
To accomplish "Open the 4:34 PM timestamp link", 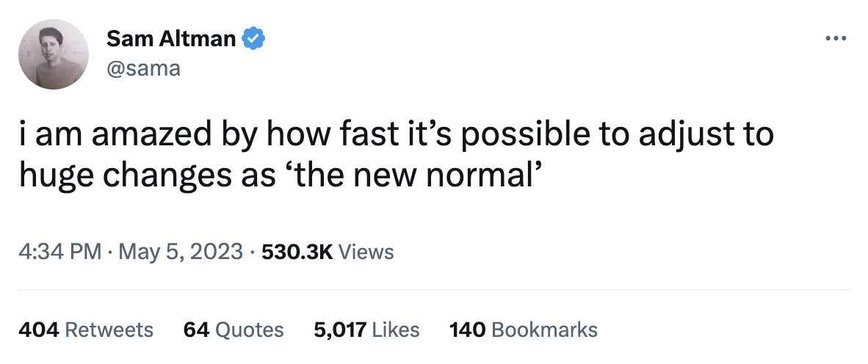I will 59,252.
